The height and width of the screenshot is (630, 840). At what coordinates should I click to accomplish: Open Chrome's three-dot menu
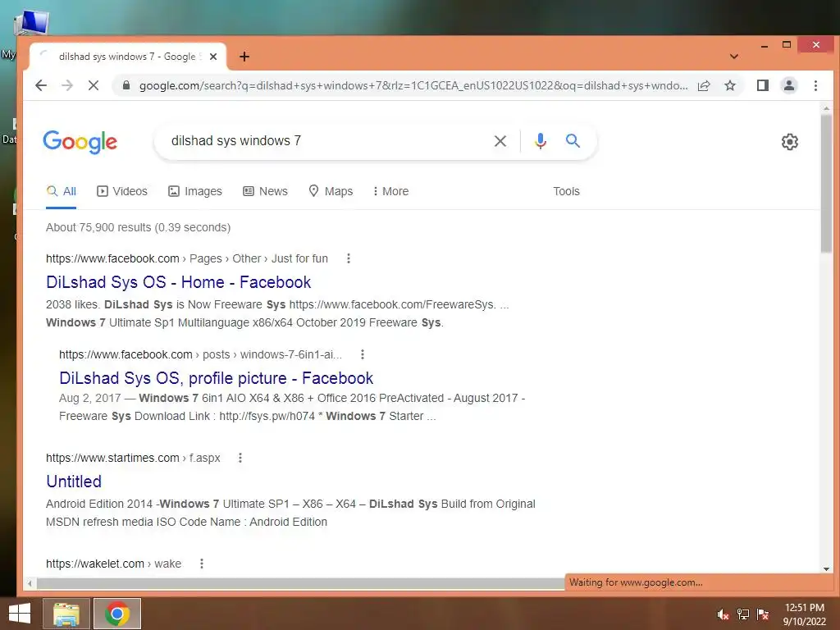(815, 85)
